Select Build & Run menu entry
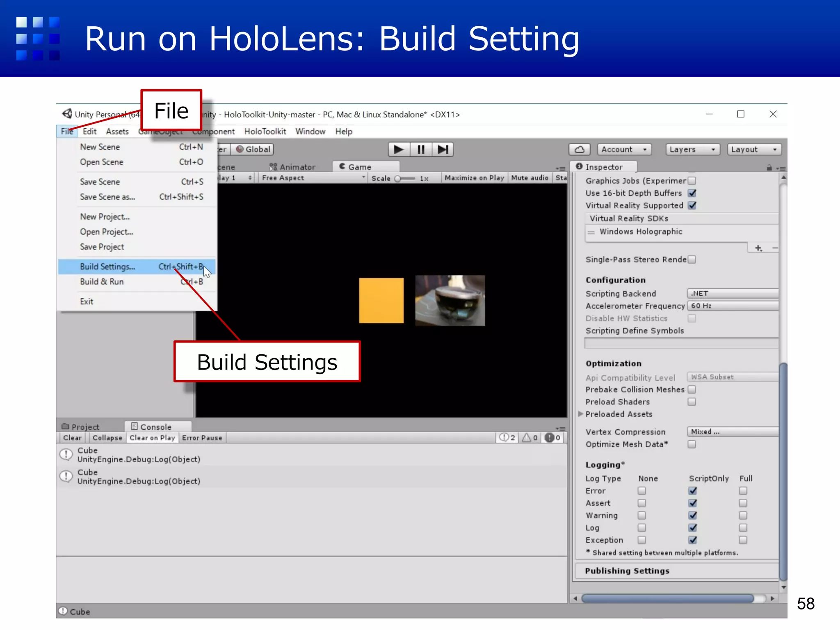The height and width of the screenshot is (630, 840). coord(137,282)
